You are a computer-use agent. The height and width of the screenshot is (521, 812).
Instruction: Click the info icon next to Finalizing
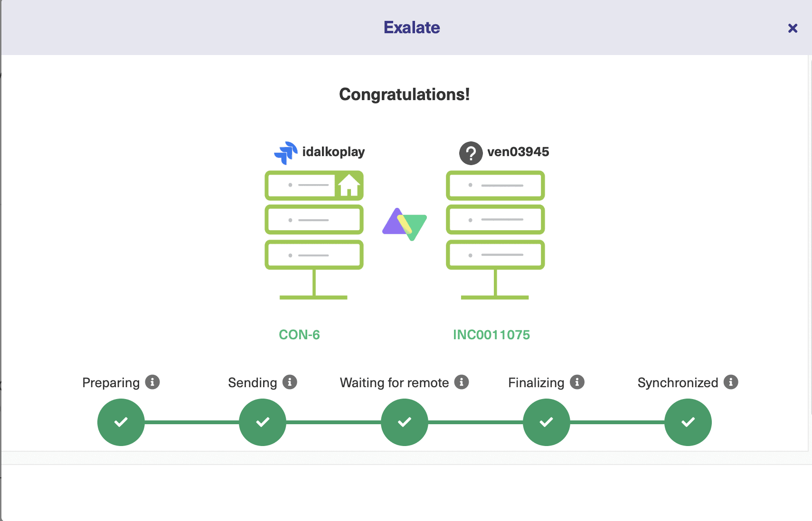coord(576,381)
